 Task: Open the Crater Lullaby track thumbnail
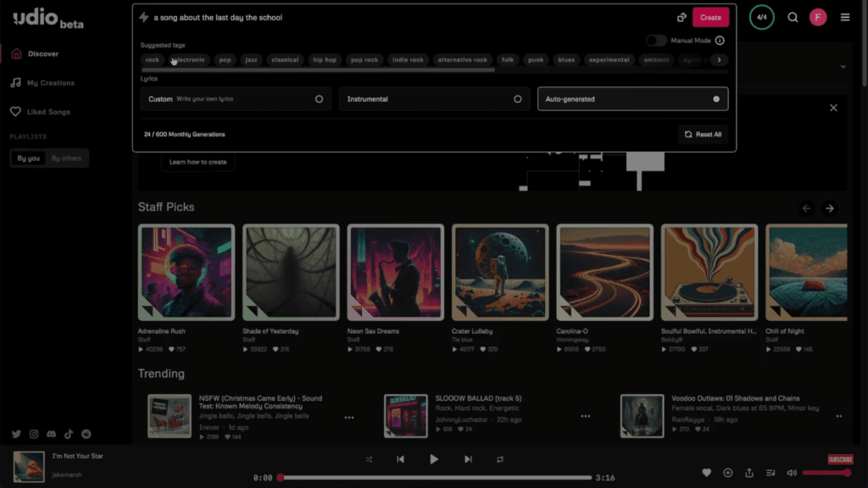(499, 271)
